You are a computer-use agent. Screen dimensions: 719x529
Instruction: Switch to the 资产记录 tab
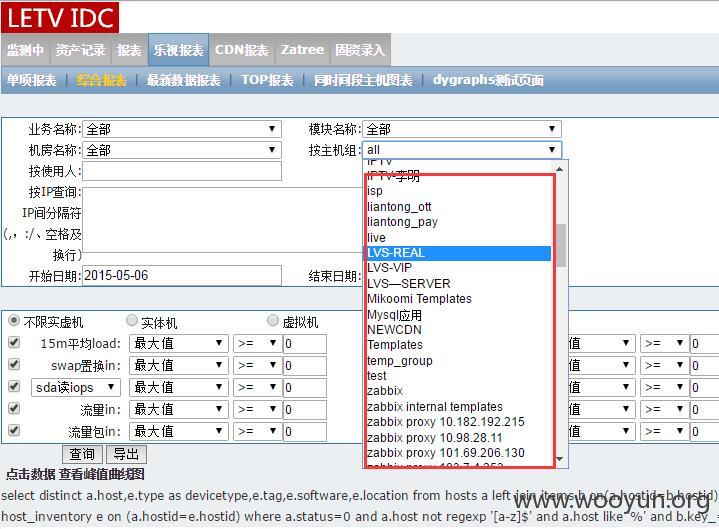80,50
